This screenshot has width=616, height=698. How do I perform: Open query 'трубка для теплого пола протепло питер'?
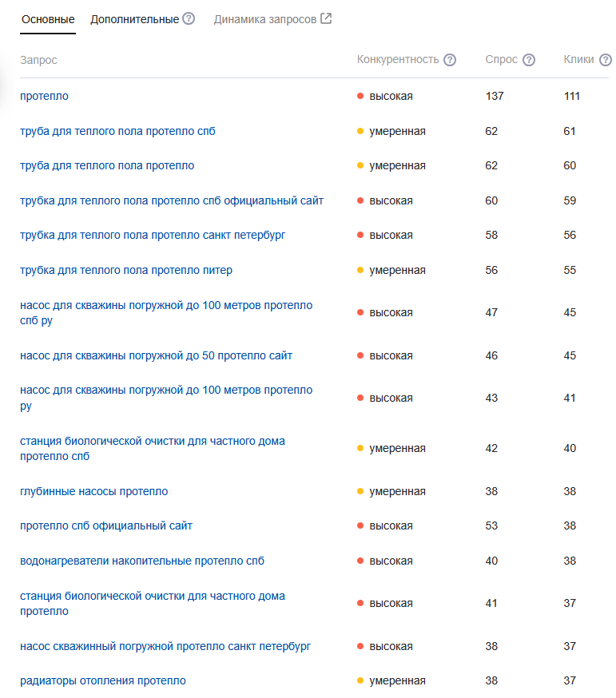pyautogui.click(x=126, y=270)
